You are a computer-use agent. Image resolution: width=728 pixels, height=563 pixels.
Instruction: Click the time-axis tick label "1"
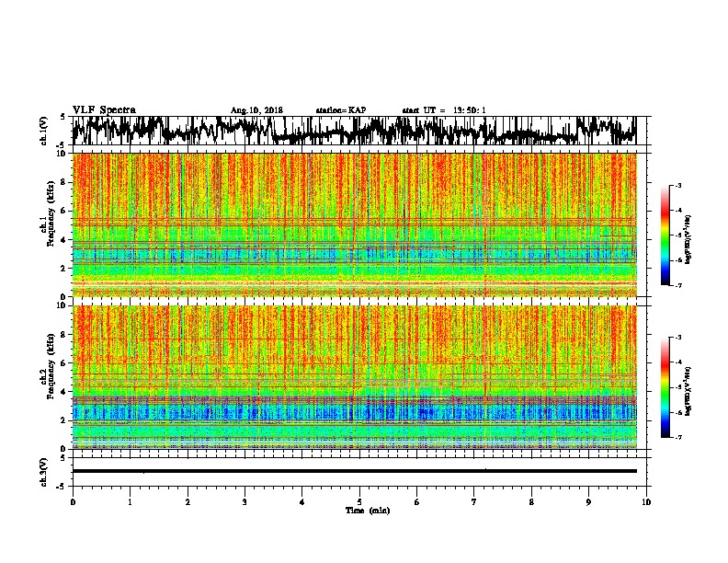[130, 502]
